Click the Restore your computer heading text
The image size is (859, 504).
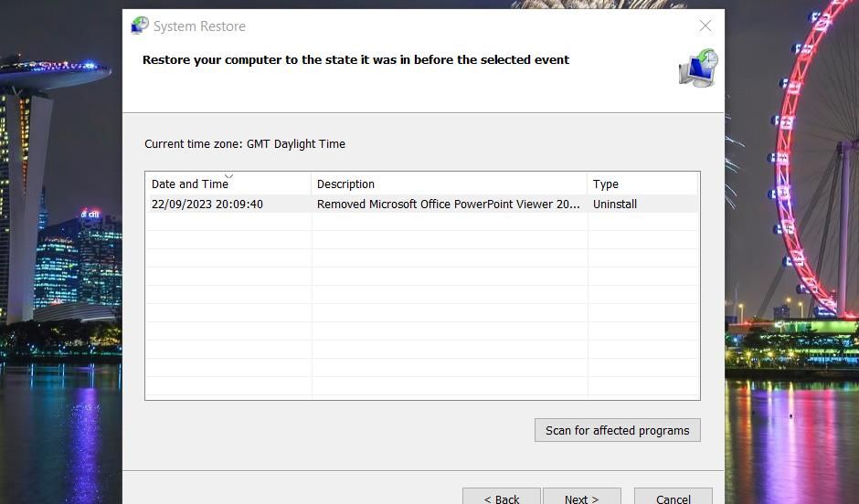coord(355,60)
